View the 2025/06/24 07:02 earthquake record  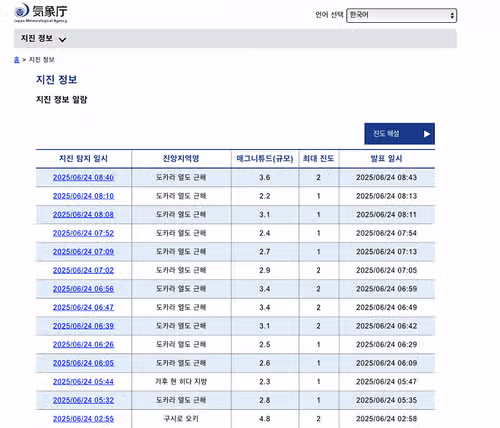83,270
